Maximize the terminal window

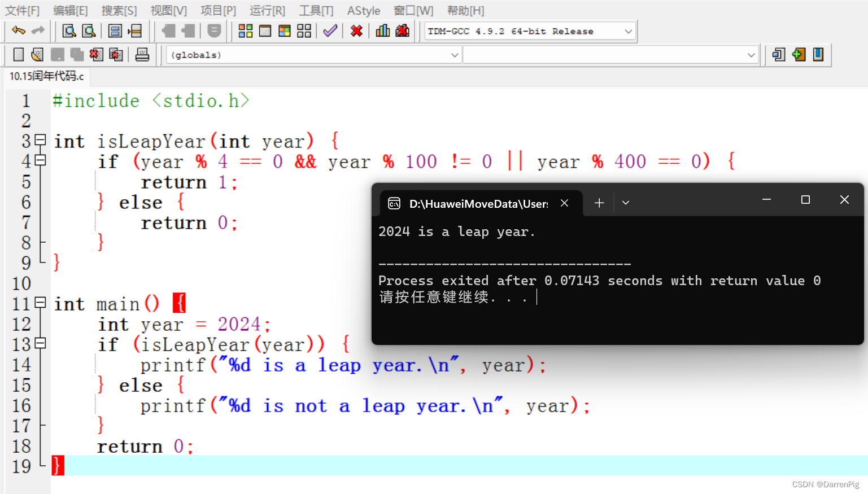pyautogui.click(x=805, y=199)
